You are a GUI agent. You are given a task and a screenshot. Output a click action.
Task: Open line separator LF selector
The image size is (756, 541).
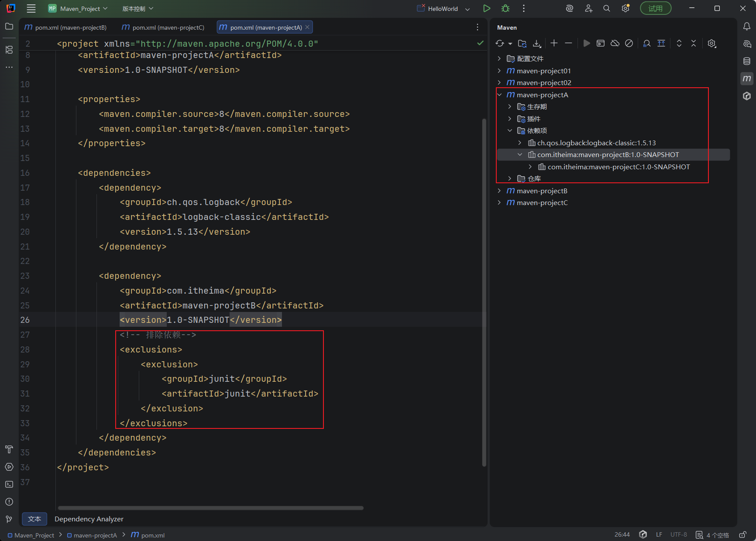(x=659, y=535)
